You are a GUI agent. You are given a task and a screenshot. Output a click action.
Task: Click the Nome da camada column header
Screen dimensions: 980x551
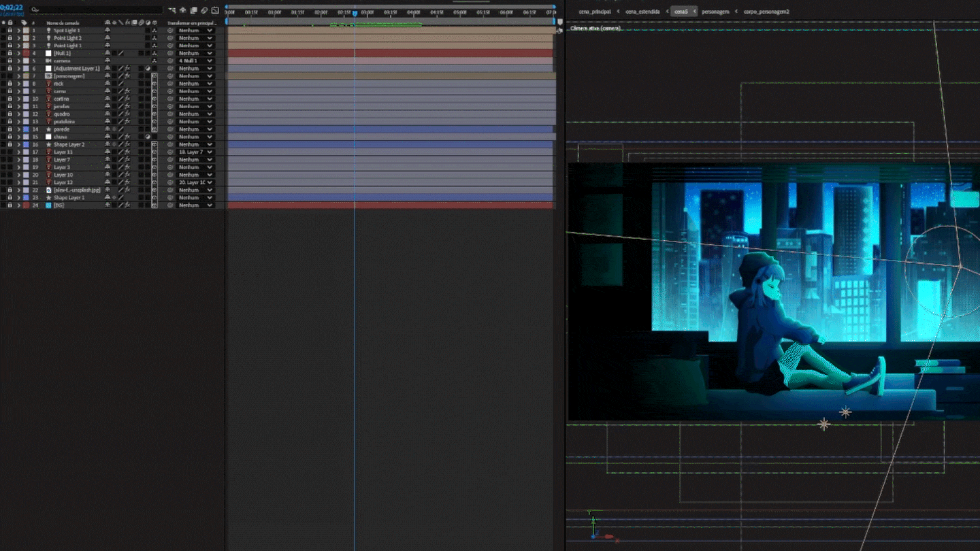coord(63,23)
